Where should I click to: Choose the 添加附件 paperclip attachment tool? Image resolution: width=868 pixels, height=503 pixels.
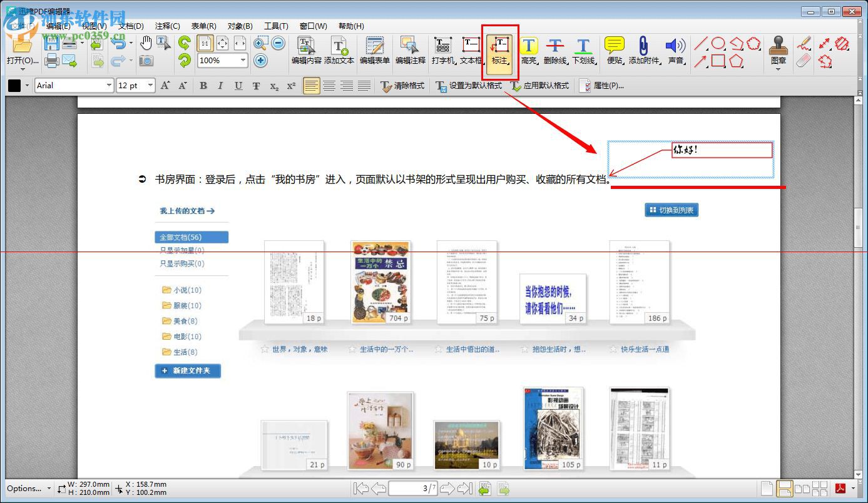(x=644, y=51)
